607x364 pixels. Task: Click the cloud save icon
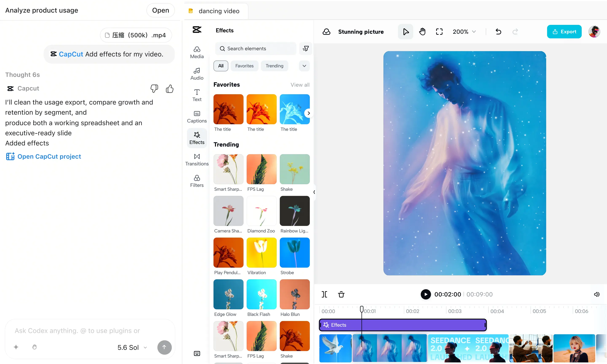326,32
